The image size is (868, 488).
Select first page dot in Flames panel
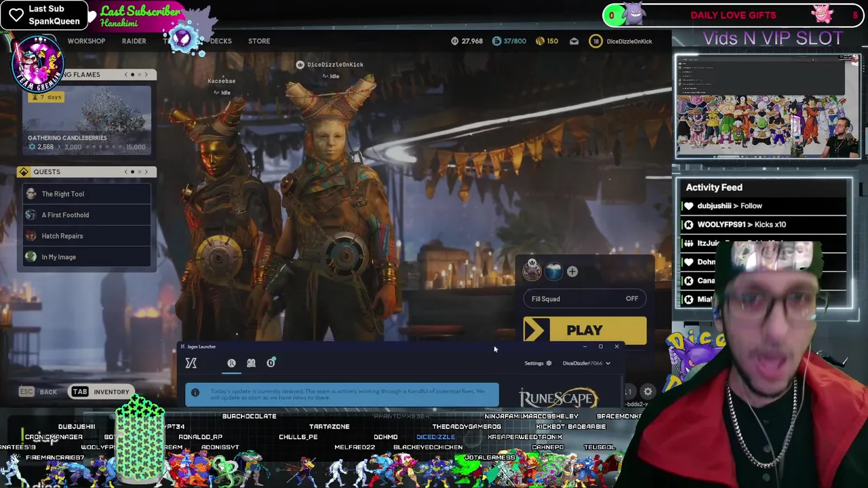click(x=133, y=75)
